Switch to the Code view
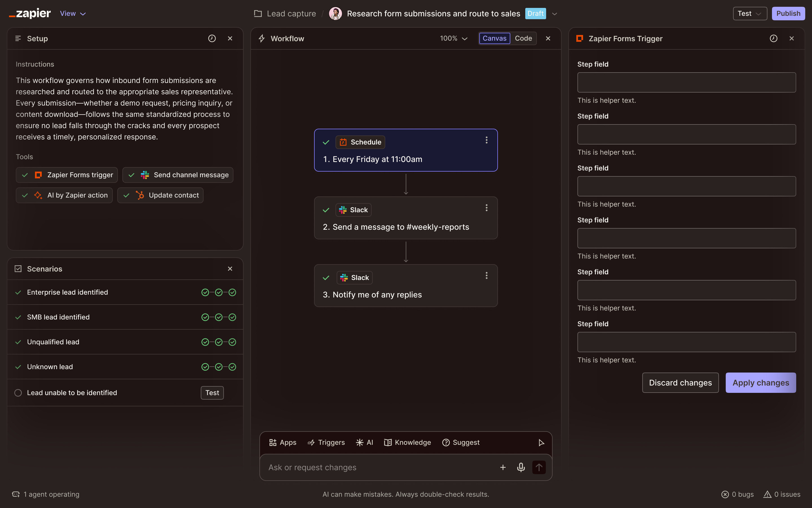Viewport: 812px width, 508px height. [523, 38]
